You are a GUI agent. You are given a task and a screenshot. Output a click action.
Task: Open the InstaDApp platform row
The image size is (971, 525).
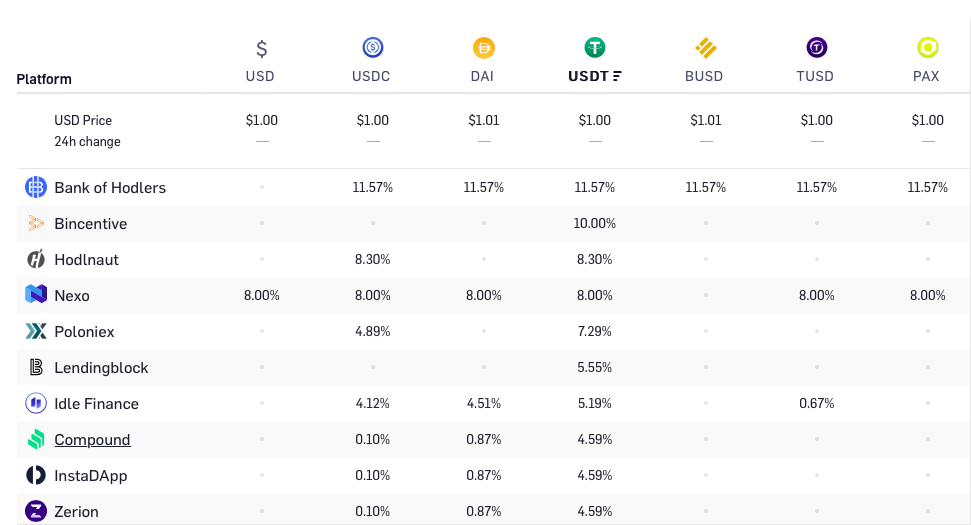(x=90, y=476)
